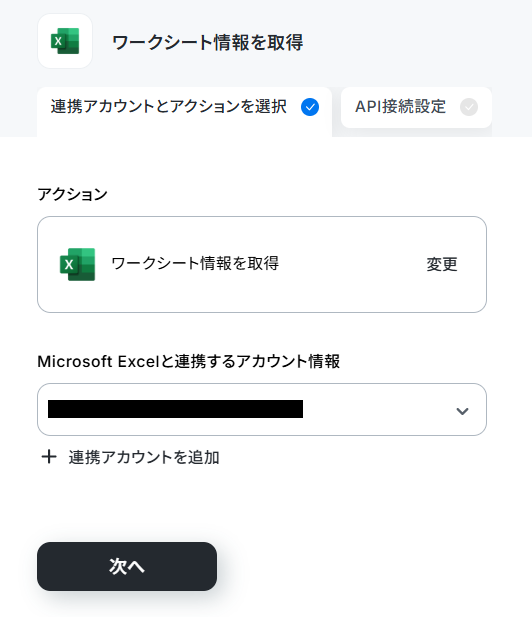Click the Excel logo in the page header
This screenshot has height=617, width=532.
click(x=65, y=41)
